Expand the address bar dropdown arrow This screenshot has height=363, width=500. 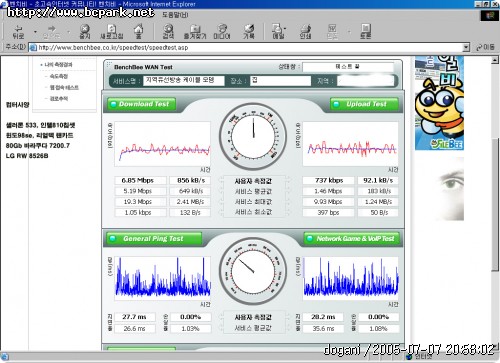click(x=466, y=48)
